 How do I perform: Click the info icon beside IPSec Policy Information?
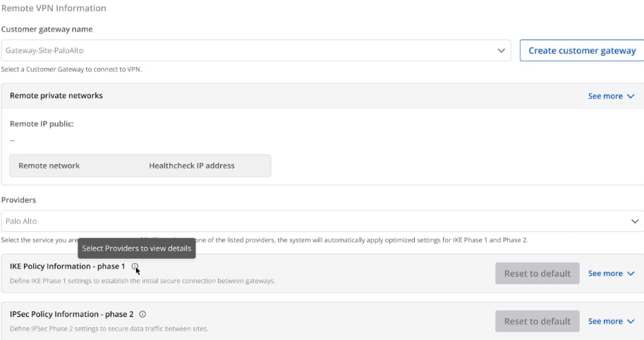(142, 314)
